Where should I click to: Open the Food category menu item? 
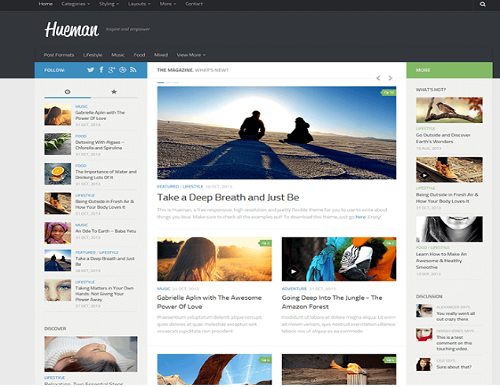point(139,55)
